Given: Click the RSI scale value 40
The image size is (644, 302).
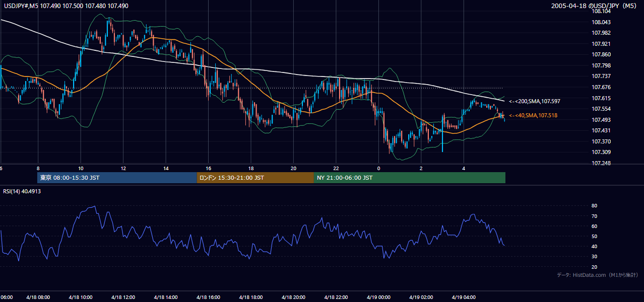Looking at the screenshot, I should 595,247.
